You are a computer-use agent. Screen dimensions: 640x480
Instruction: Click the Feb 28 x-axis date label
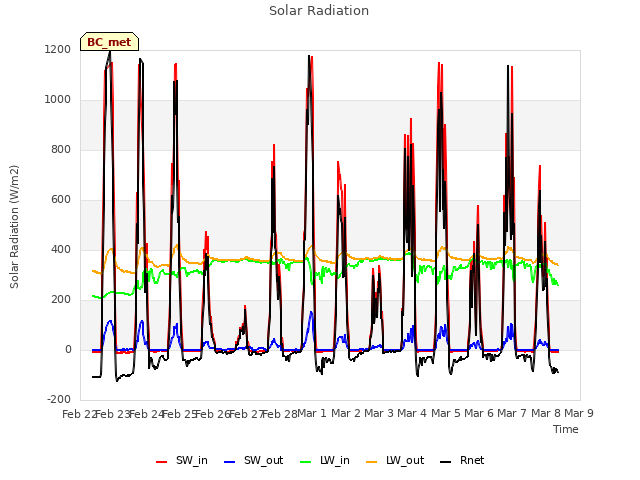click(x=280, y=414)
